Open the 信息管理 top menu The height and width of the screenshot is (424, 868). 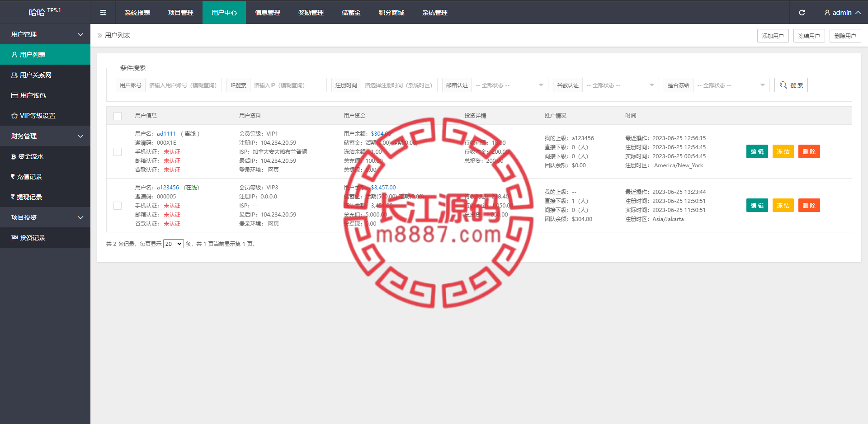pyautogui.click(x=268, y=13)
